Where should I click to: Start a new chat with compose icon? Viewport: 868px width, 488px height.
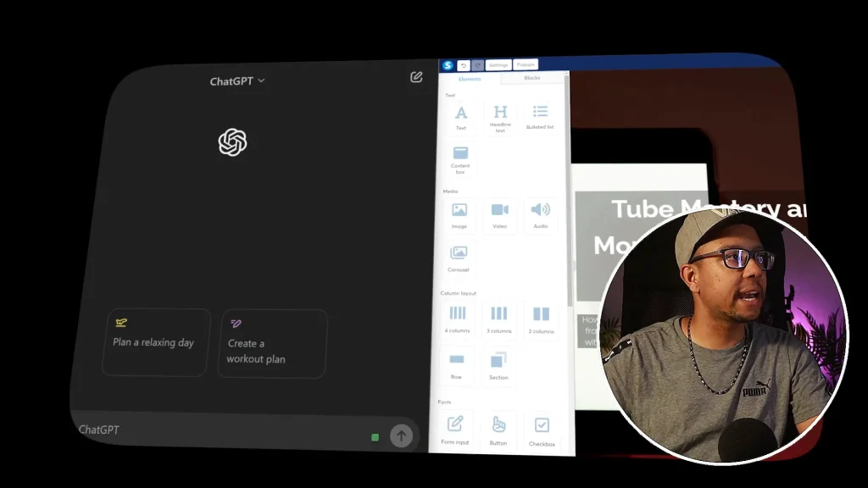tap(416, 77)
